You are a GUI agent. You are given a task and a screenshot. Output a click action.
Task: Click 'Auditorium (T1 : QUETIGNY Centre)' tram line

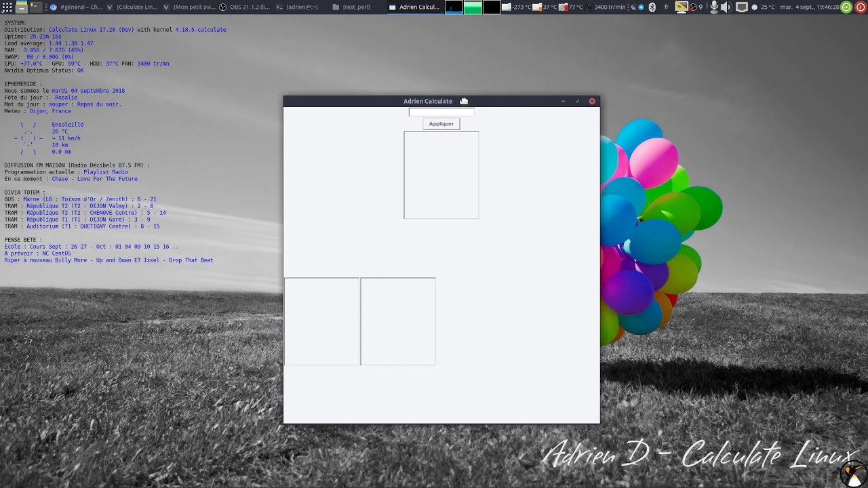coord(79,226)
